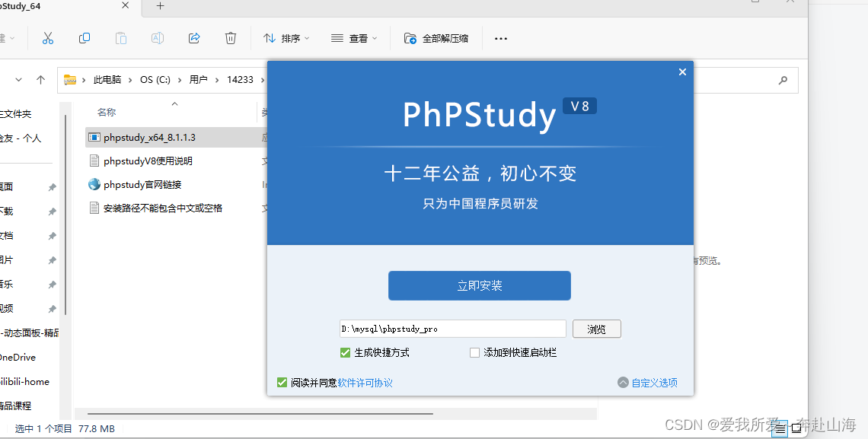
Task: Click the search magnifier icon in Explorer
Action: [783, 80]
